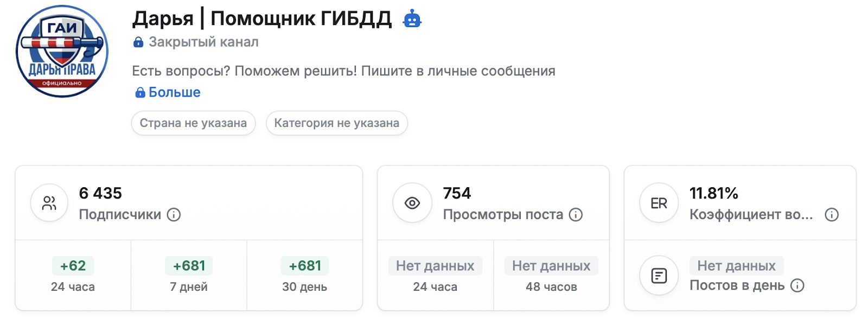868x319 pixels.
Task: Click the info icon next to Подписчики
Action: click(x=174, y=215)
